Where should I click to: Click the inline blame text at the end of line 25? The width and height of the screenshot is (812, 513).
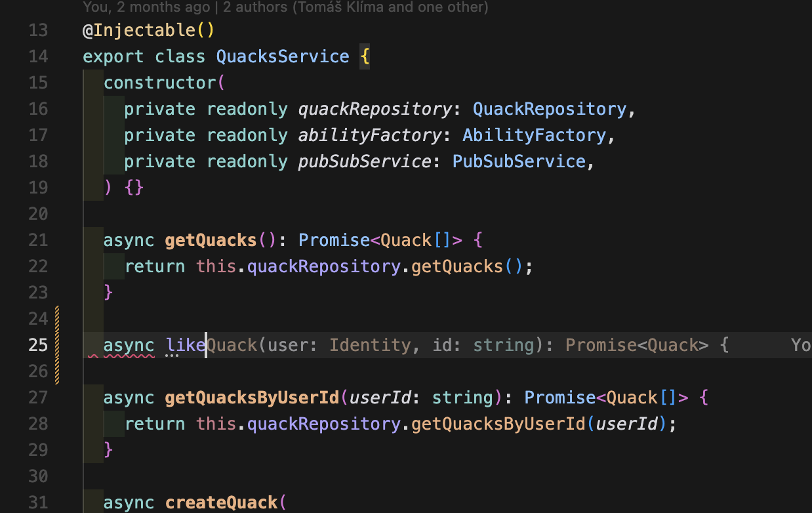(x=800, y=345)
